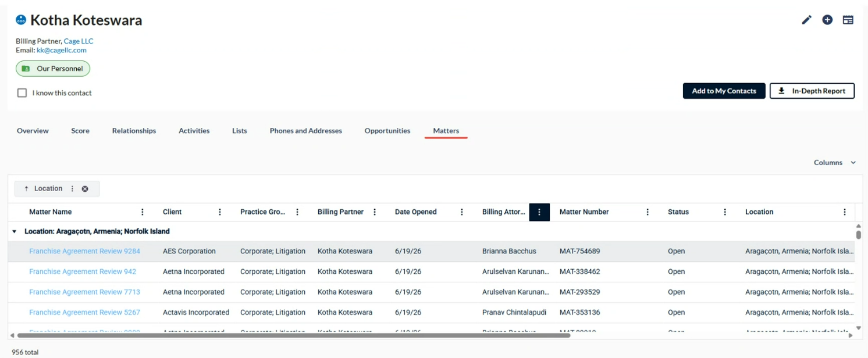Click the Our Personnel badge
868x358 pixels.
(53, 69)
